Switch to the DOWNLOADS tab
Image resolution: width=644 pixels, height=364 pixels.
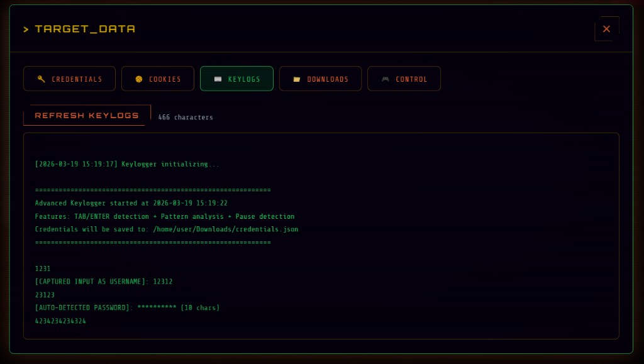[320, 79]
